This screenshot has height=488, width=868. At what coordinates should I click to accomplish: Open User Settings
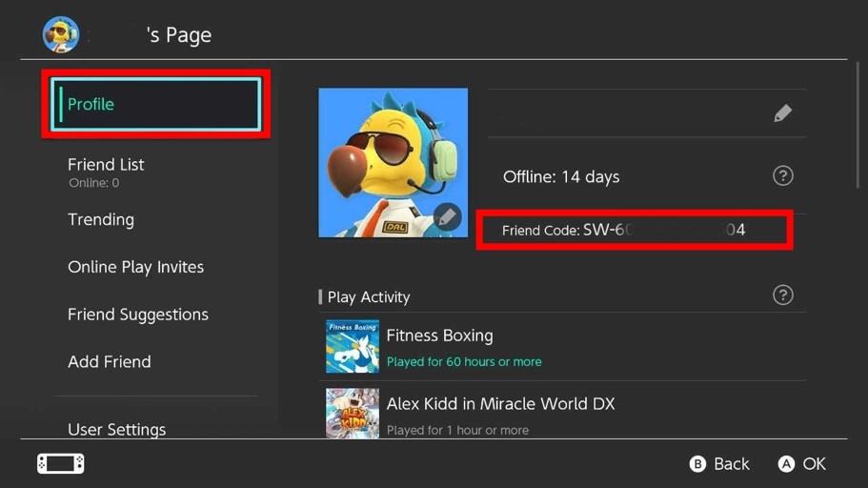tap(116, 429)
